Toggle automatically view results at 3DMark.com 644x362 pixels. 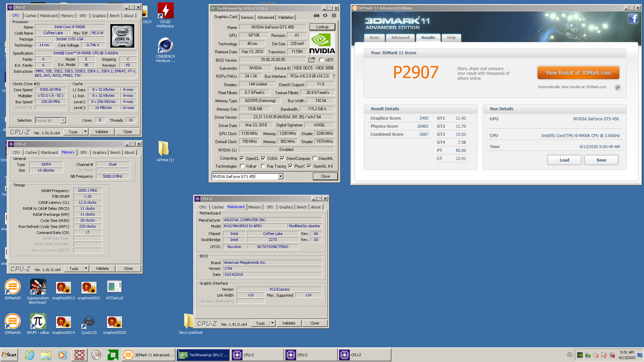618,87
